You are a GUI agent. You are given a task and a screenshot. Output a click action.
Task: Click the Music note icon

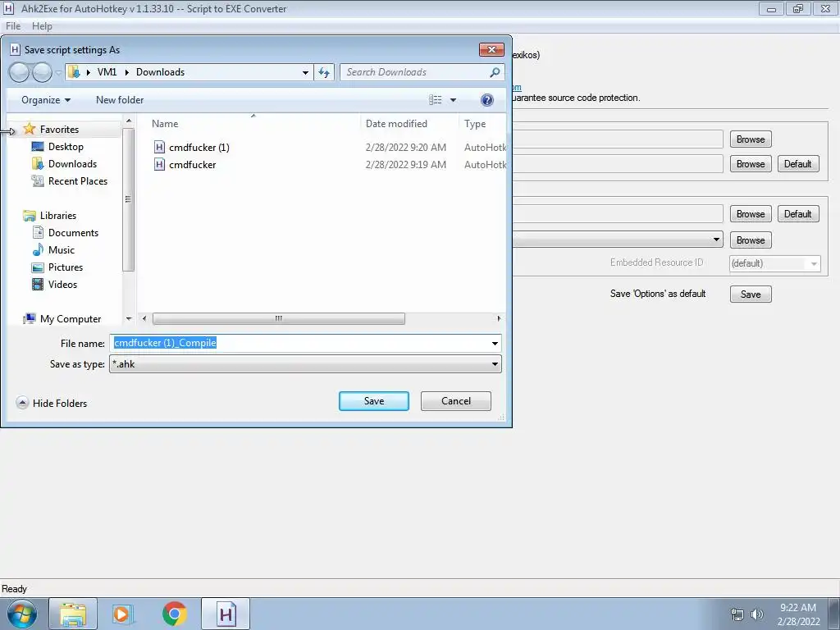click(x=38, y=249)
